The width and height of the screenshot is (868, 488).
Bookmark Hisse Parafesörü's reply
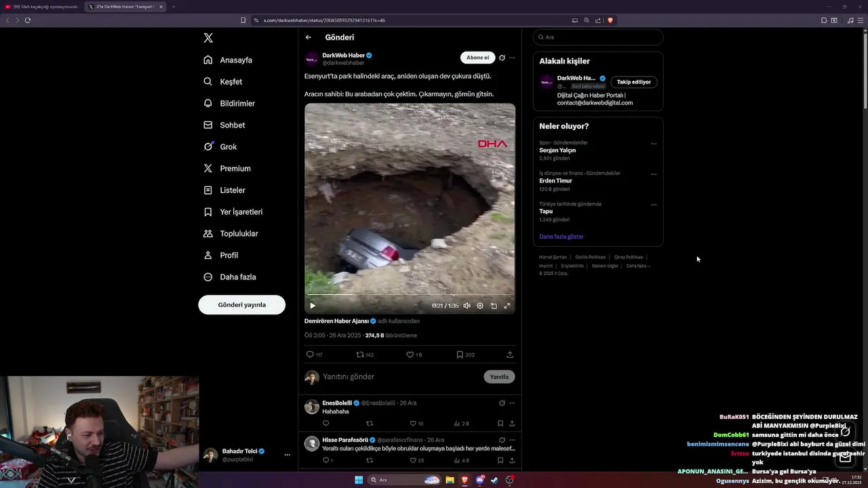coord(500,460)
